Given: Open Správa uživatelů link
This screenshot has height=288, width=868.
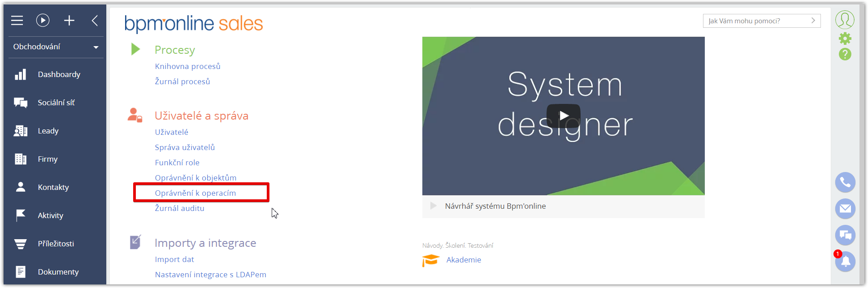Looking at the screenshot, I should (x=185, y=147).
